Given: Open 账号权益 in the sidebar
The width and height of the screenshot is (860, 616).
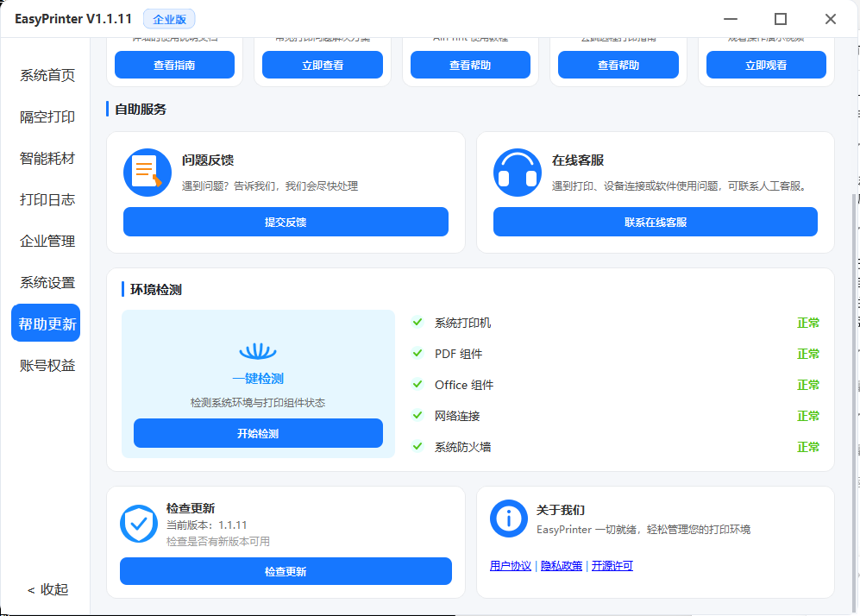Looking at the screenshot, I should pos(47,365).
